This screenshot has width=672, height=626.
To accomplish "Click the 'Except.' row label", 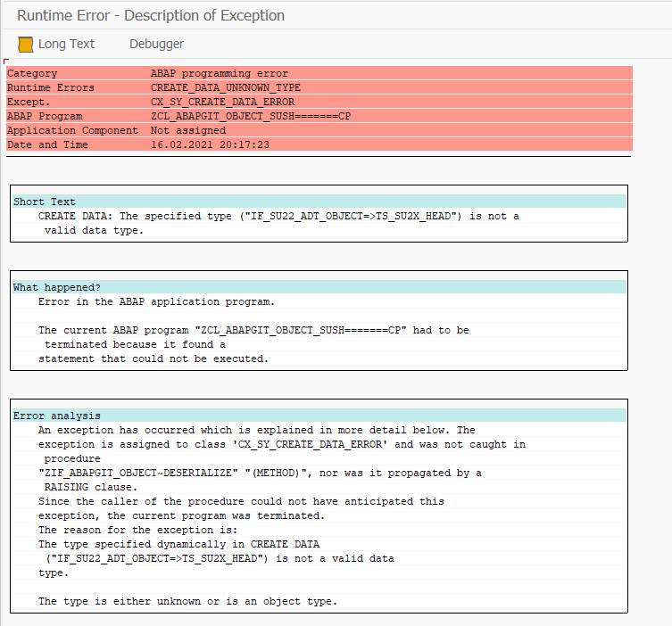I will (29, 102).
